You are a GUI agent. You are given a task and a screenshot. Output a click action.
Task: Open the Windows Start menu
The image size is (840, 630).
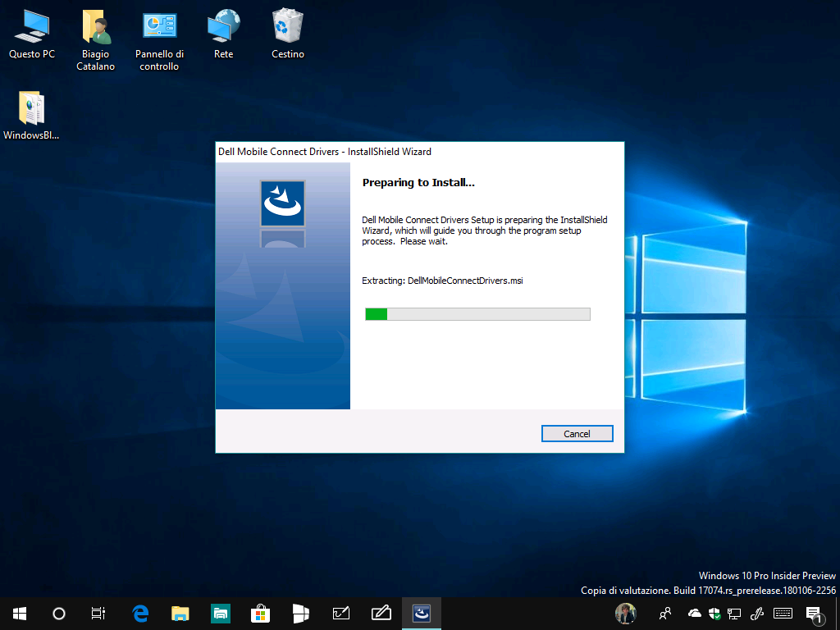(20, 614)
